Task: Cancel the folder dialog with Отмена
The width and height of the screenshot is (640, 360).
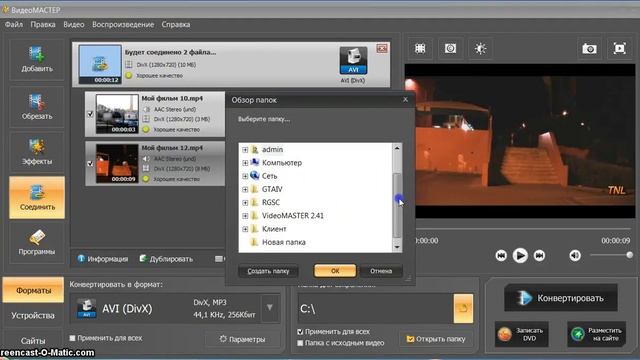Action: [x=381, y=271]
